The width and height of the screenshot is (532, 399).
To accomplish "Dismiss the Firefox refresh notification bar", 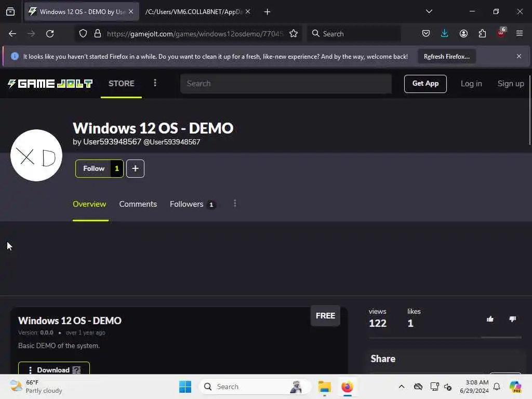I will [x=519, y=56].
